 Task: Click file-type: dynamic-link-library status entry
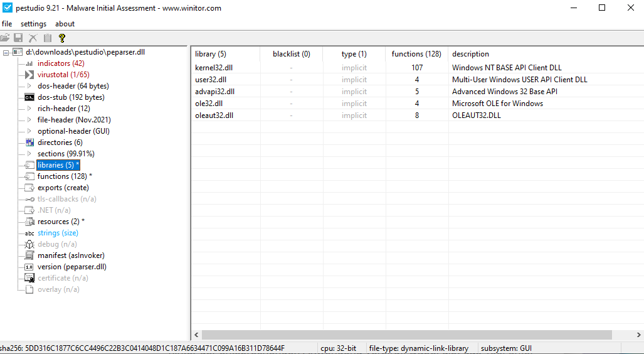coord(418,348)
